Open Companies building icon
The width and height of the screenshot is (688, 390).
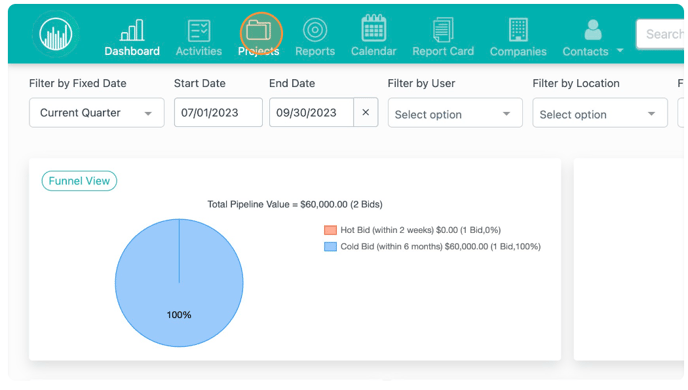coord(518,30)
